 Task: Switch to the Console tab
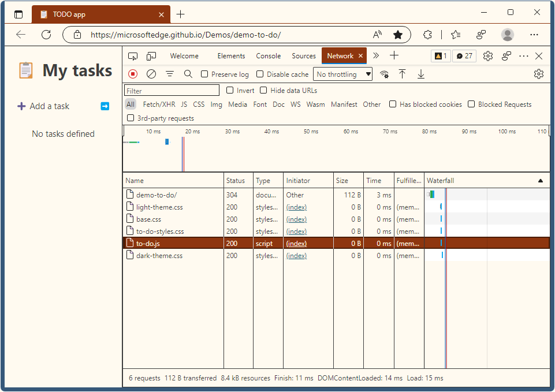tap(268, 55)
